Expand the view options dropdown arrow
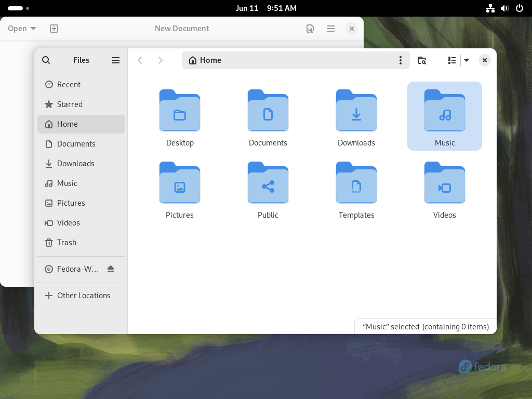Image resolution: width=532 pixels, height=399 pixels. (x=467, y=60)
